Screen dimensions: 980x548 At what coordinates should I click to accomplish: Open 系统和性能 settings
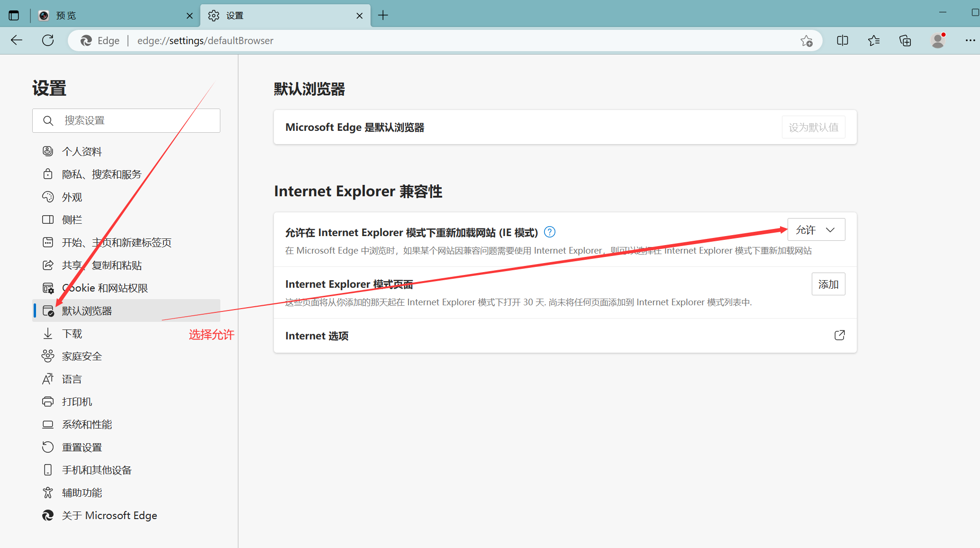point(126,425)
